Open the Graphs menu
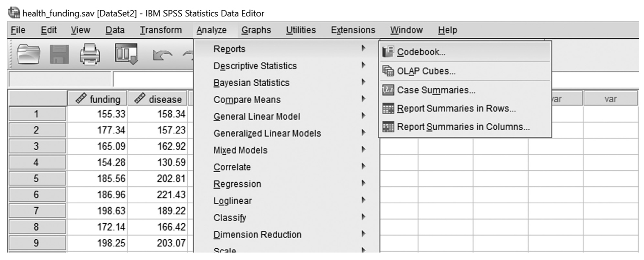The width and height of the screenshot is (644, 260). click(256, 30)
